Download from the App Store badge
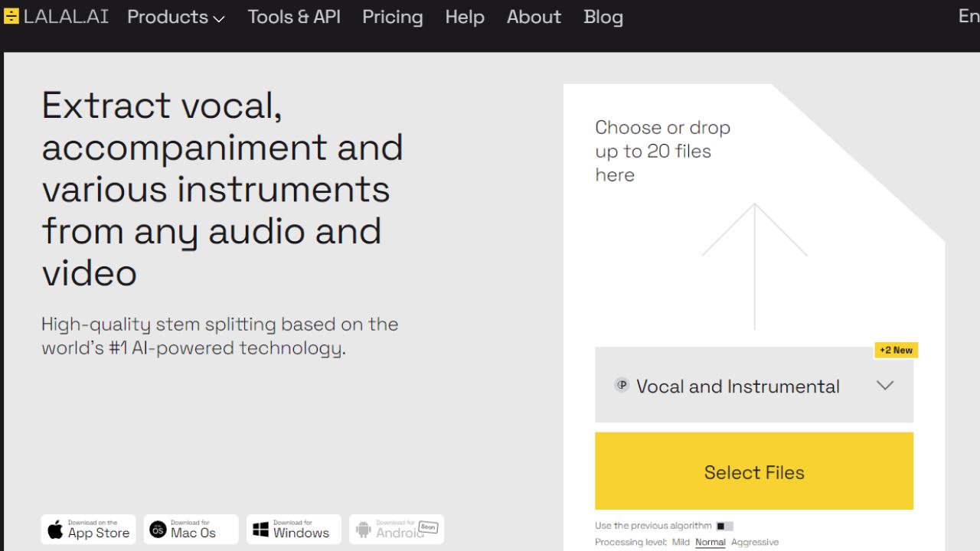The image size is (980, 551). [x=88, y=530]
